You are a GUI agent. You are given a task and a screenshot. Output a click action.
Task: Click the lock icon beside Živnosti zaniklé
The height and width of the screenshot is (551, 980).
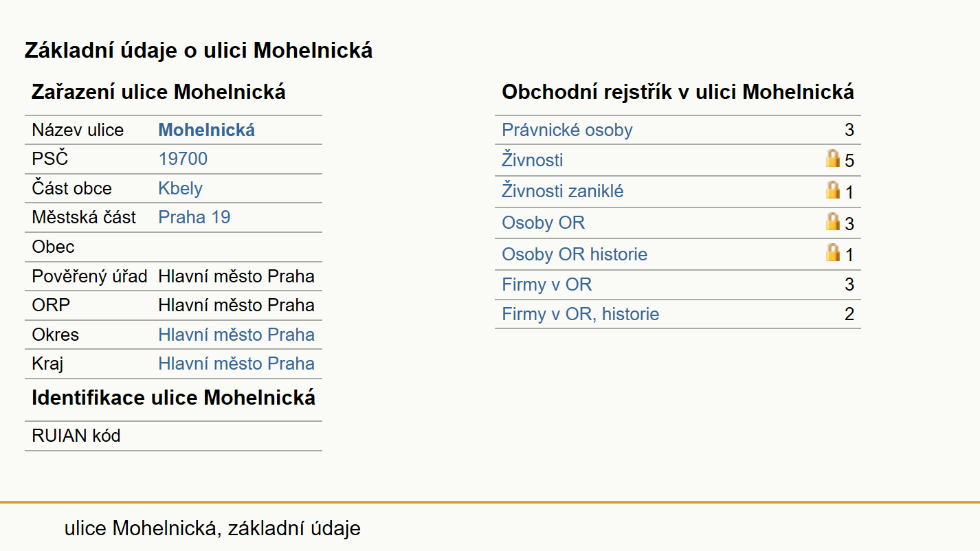(x=833, y=190)
